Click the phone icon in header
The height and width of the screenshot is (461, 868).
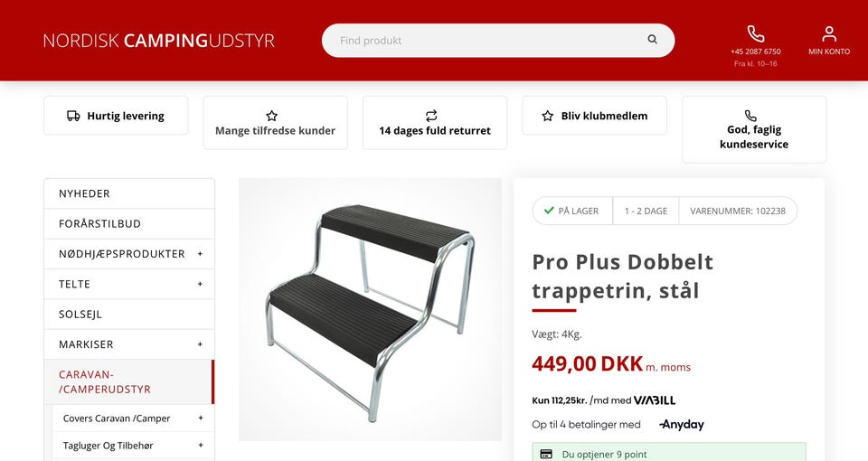(x=756, y=33)
